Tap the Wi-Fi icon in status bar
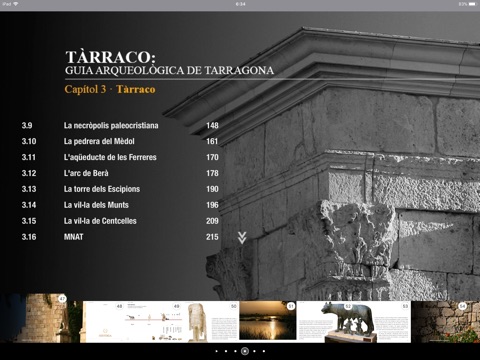This screenshot has height=360, width=480. click(x=16, y=4)
